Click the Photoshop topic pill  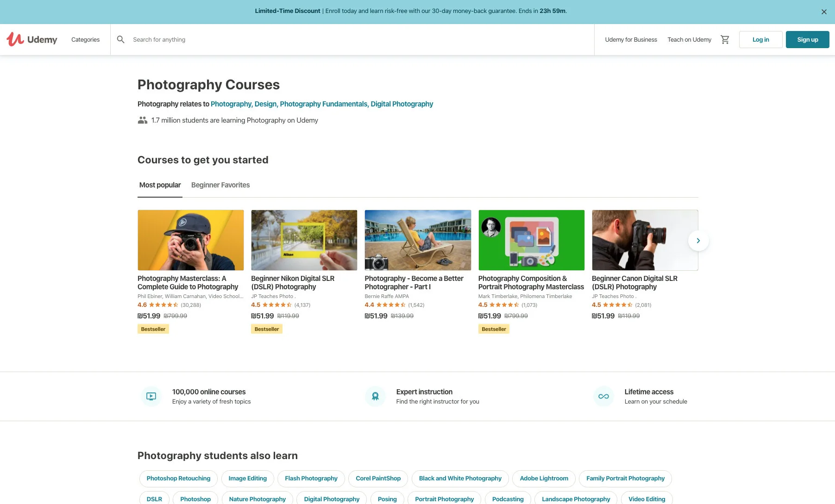click(195, 499)
